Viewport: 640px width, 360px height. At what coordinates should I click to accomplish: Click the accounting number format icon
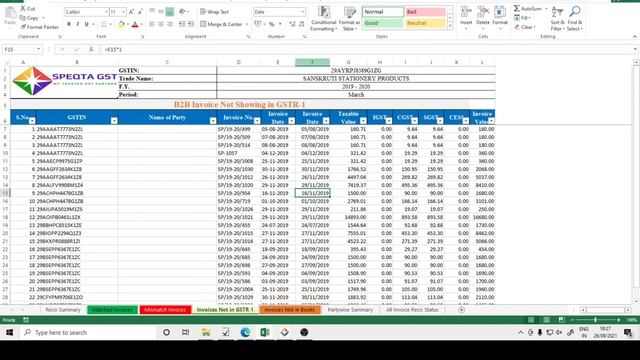(258, 24)
